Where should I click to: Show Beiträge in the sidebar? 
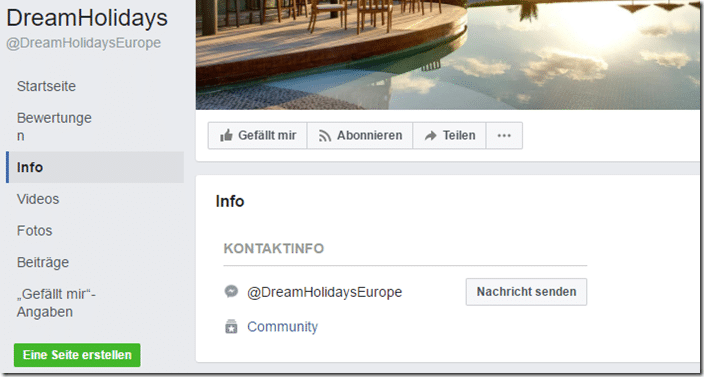[43, 262]
